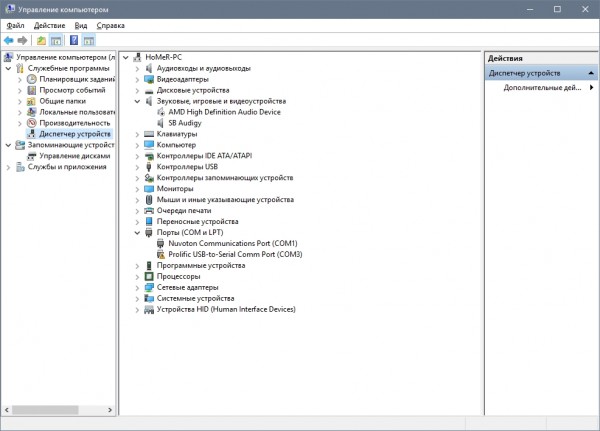Click the SB Audigy speaker icon
Viewport: 600px width, 431px height.
161,123
